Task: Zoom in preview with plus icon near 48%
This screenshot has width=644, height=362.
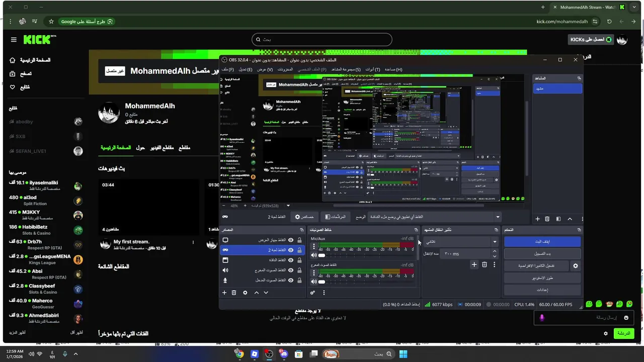Action: [x=245, y=206]
